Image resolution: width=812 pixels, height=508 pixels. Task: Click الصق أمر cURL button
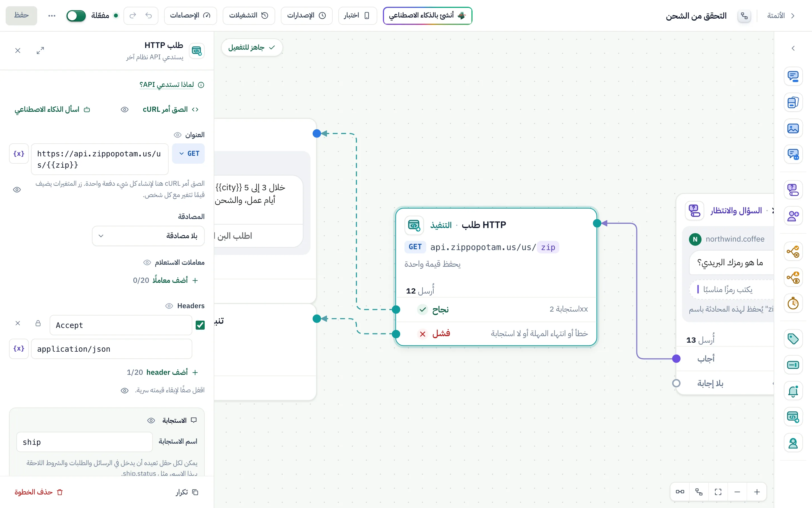(171, 110)
